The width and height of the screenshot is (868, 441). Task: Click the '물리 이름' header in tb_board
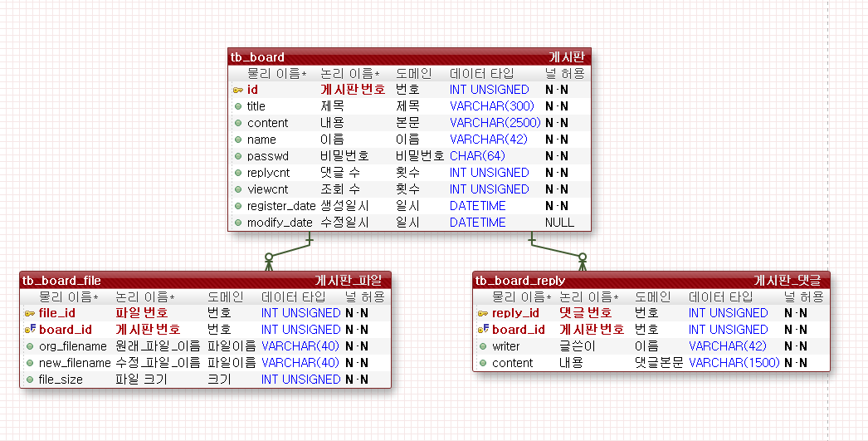pos(276,74)
